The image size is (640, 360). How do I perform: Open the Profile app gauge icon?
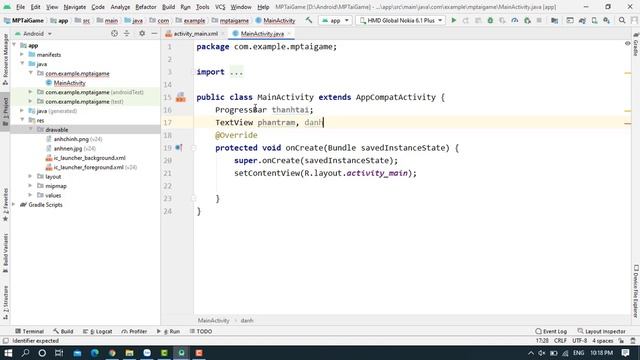[x=515, y=20]
